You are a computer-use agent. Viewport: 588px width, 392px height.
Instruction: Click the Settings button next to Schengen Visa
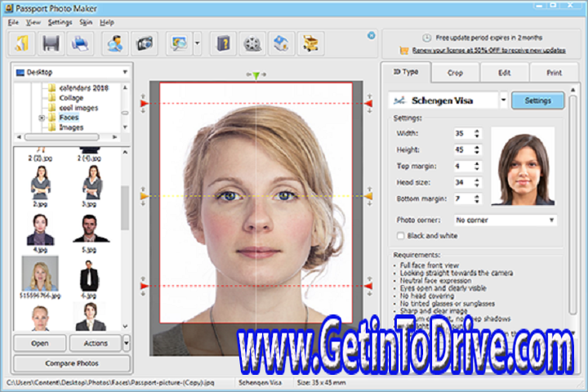coord(537,100)
